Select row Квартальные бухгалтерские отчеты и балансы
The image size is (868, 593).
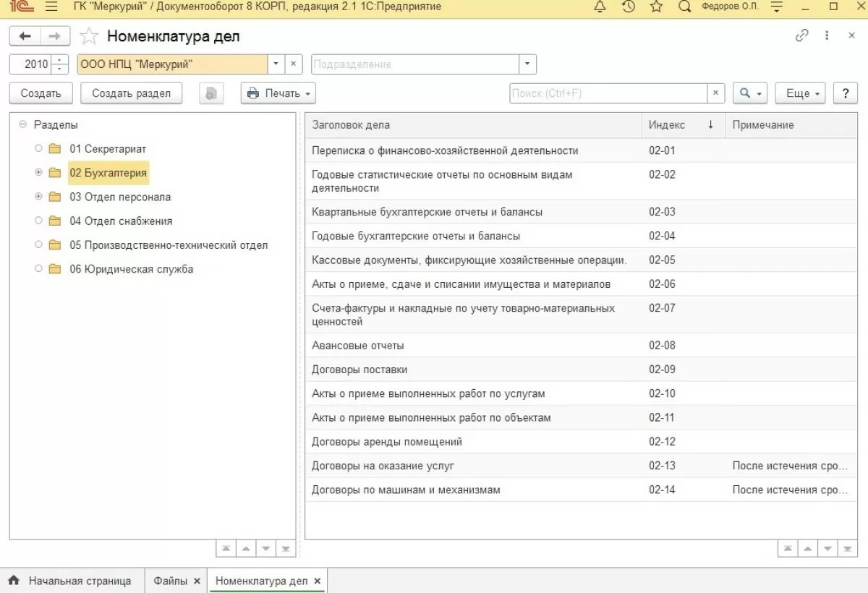click(x=582, y=212)
